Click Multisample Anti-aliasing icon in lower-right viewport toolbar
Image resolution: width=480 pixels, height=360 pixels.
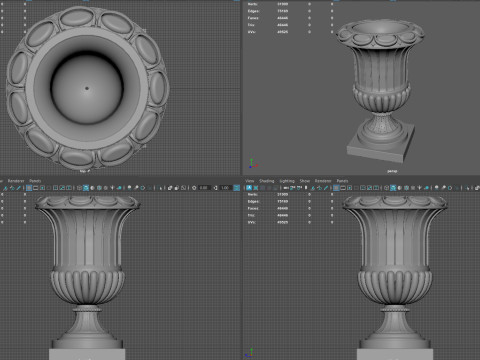pos(450,188)
